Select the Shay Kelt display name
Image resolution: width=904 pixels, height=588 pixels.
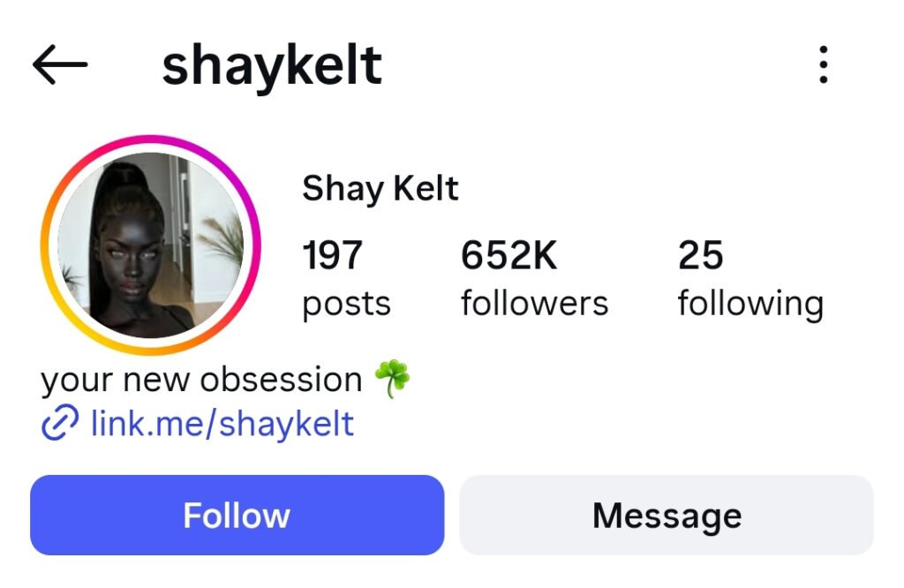pyautogui.click(x=380, y=189)
